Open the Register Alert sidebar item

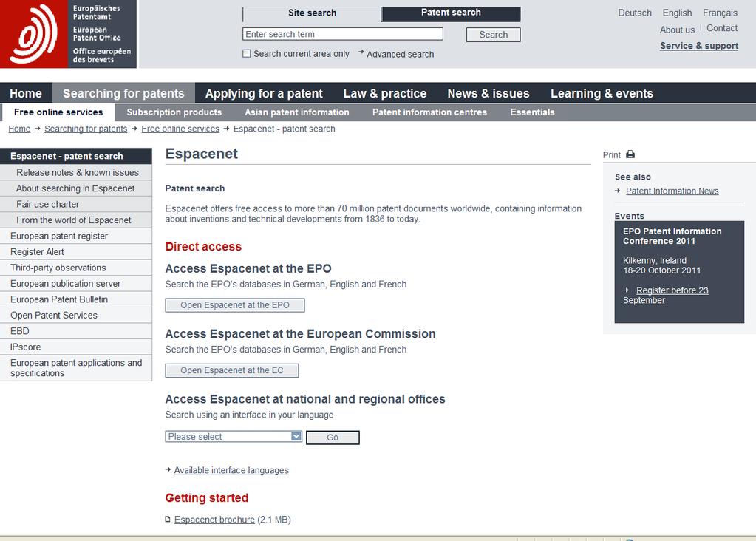tap(75, 252)
